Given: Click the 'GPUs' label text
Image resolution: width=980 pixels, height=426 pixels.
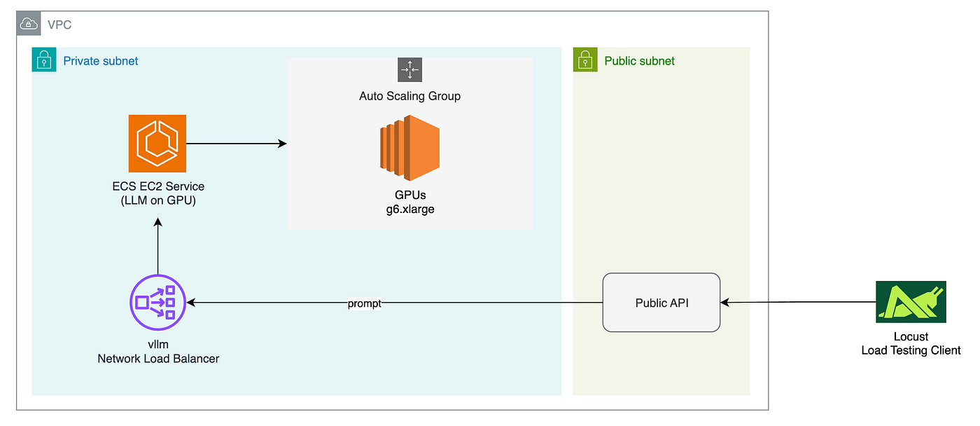Looking at the screenshot, I should [x=410, y=197].
